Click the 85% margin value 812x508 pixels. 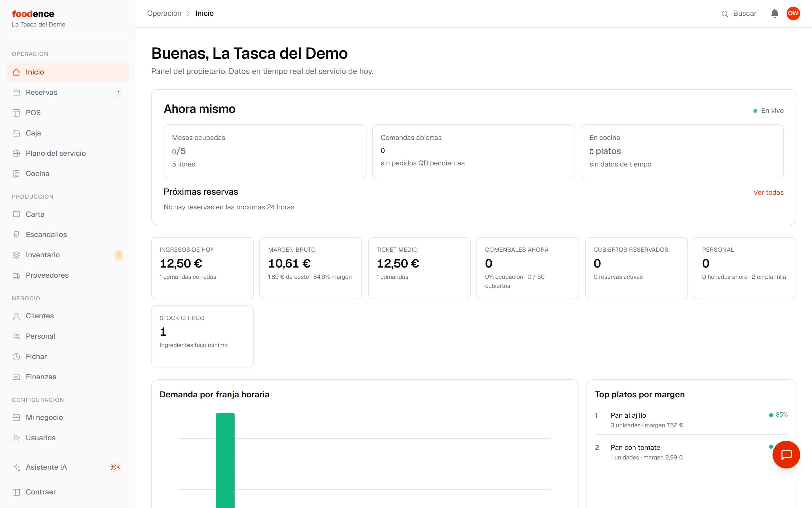782,415
